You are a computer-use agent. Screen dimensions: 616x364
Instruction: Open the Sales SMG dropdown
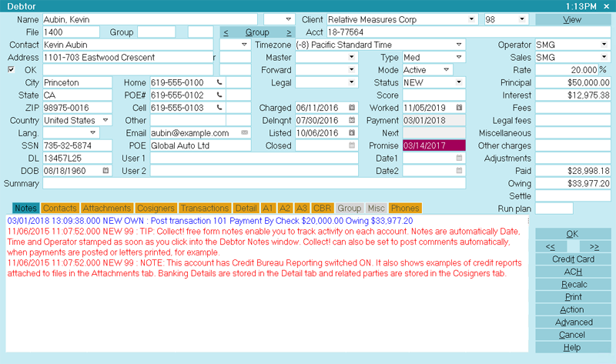pyautogui.click(x=604, y=57)
